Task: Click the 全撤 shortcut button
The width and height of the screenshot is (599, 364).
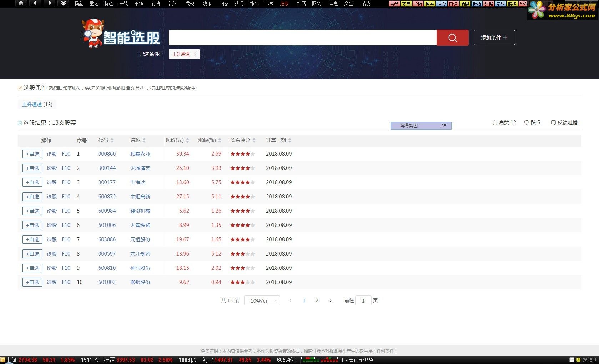Action: point(418,4)
